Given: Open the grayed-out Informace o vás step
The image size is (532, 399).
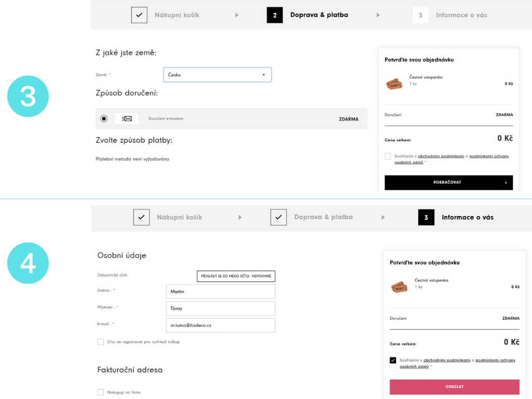Looking at the screenshot, I should coord(461,15).
